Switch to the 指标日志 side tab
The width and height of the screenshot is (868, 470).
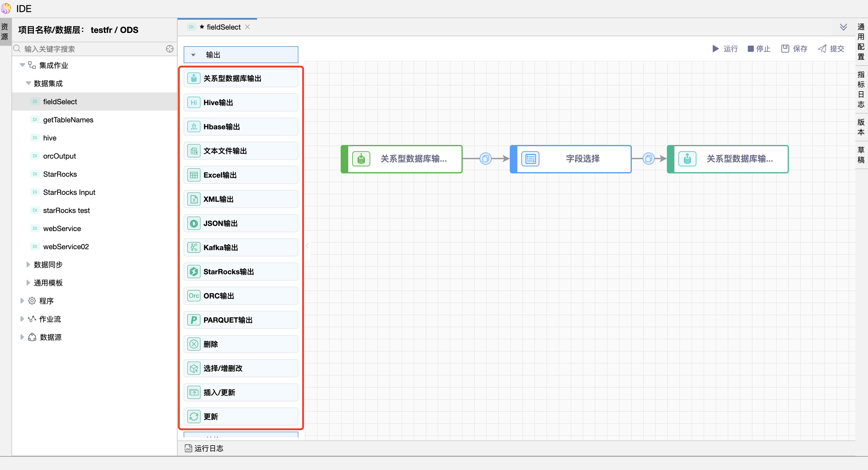(860, 89)
